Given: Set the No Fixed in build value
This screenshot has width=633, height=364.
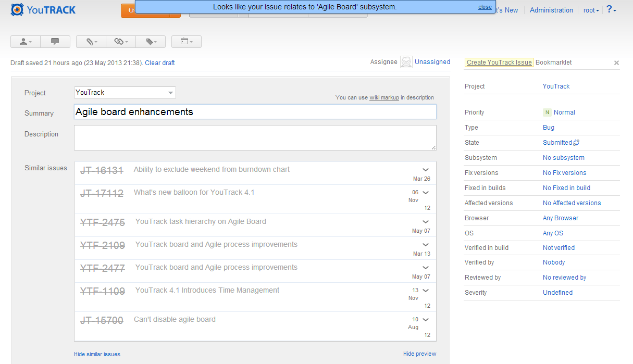Looking at the screenshot, I should (x=567, y=188).
